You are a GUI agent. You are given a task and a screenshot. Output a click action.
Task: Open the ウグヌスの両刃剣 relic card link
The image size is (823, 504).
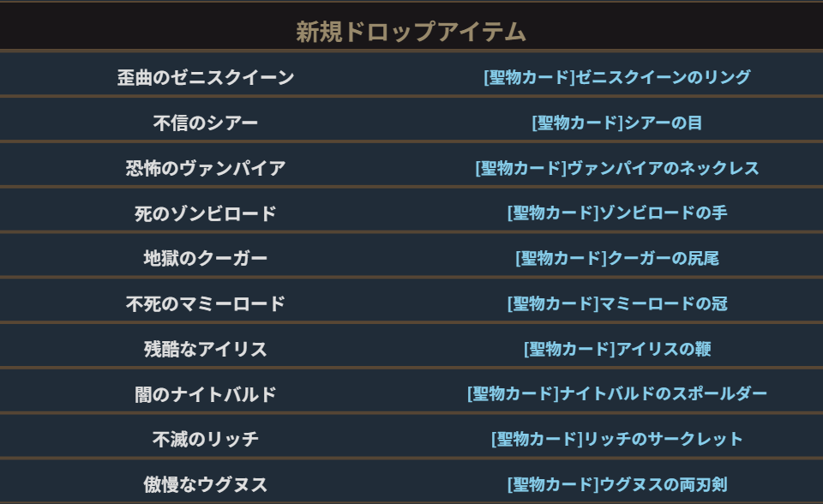click(616, 484)
